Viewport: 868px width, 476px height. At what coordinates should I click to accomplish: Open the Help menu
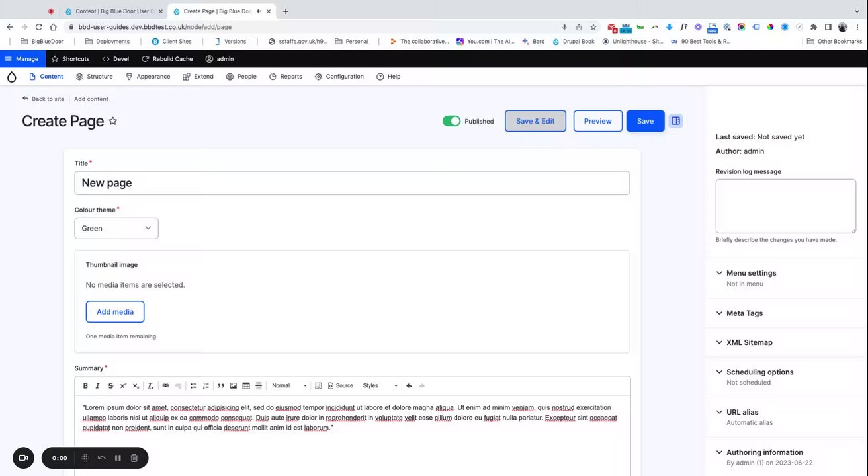pos(388,77)
